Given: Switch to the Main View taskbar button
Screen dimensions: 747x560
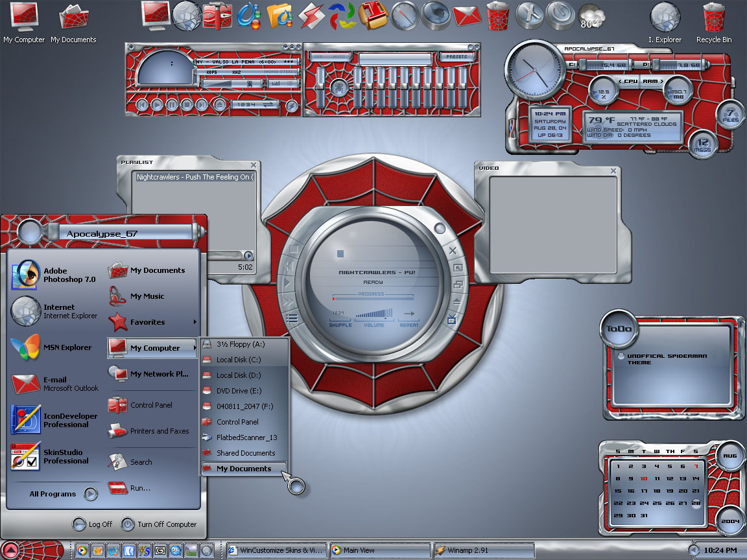Looking at the screenshot, I should (380, 550).
